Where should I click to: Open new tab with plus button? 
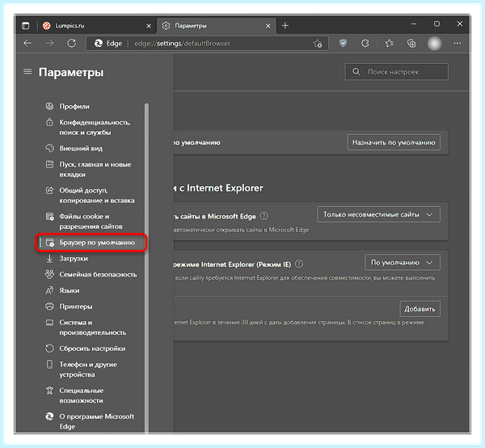(x=285, y=26)
